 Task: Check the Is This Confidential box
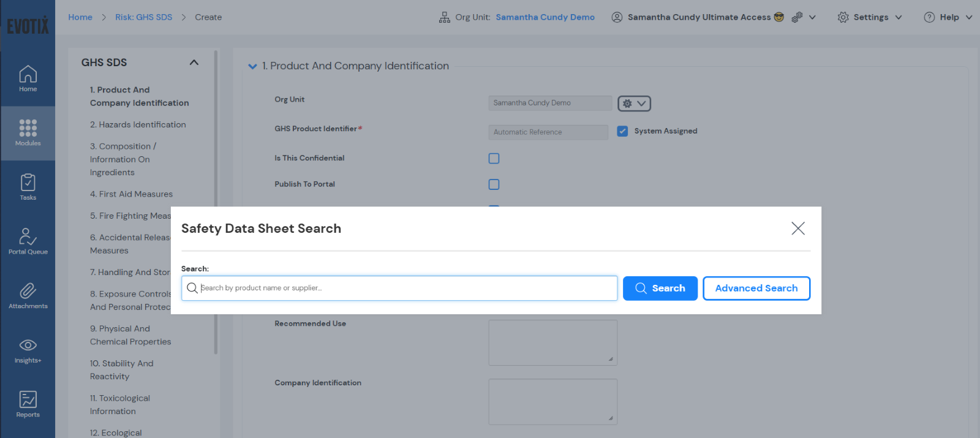494,159
